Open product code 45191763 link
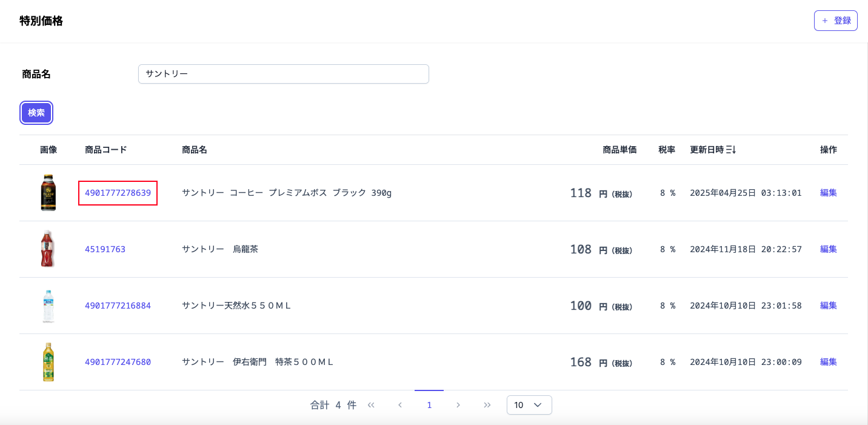 (x=105, y=249)
